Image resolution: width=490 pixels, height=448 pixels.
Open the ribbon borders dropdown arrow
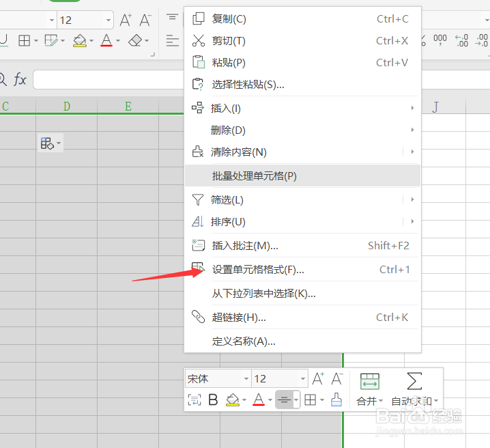coord(36,41)
